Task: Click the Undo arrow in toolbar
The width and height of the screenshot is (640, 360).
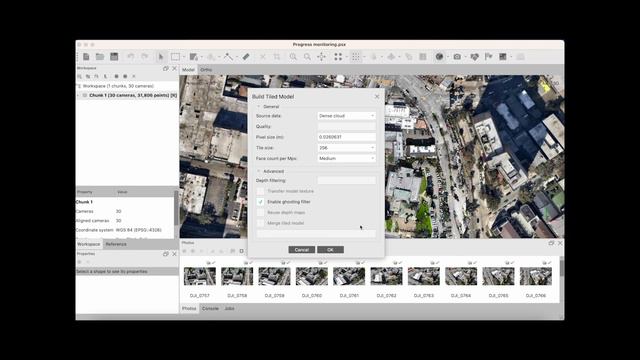Action: tap(131, 57)
